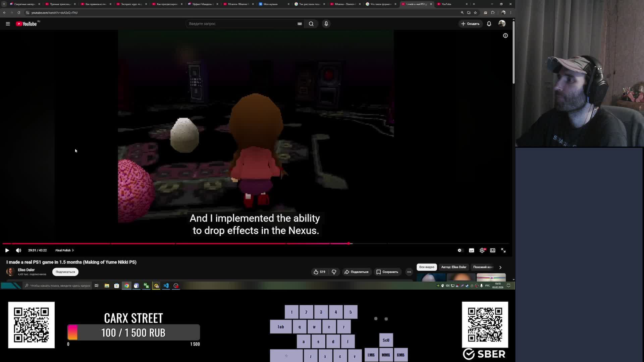Image resolution: width=644 pixels, height=362 pixels.
Task: Open the Создать create menu
Action: 470,24
